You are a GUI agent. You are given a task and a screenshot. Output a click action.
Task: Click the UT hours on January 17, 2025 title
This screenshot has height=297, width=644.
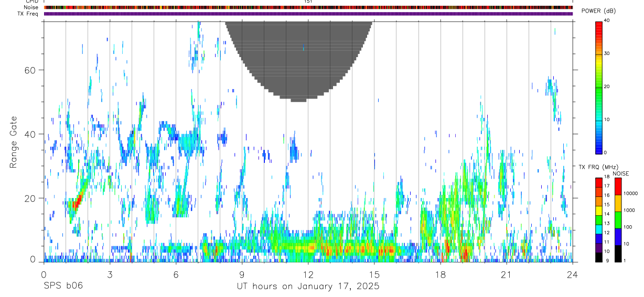[308, 287]
